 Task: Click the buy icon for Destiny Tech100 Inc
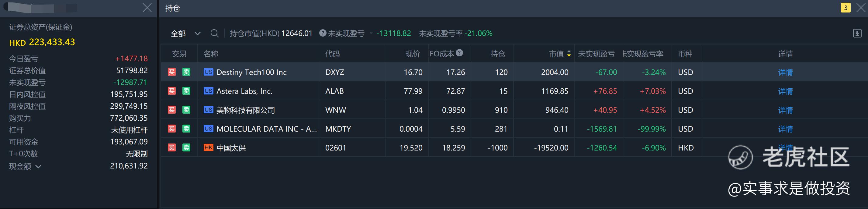(172, 72)
